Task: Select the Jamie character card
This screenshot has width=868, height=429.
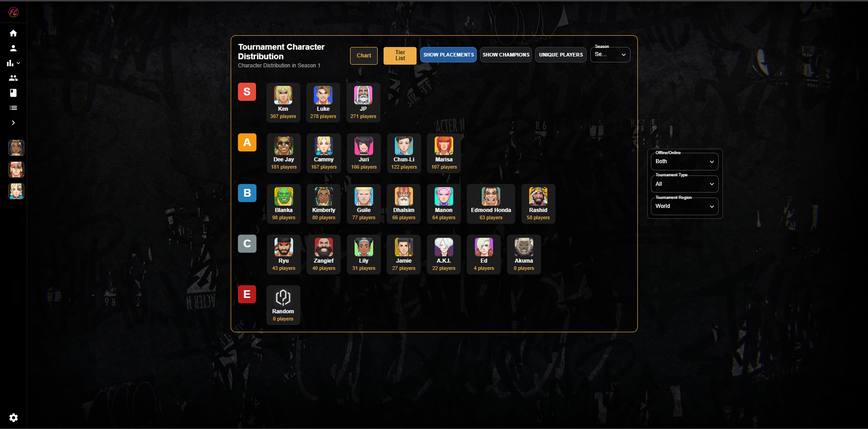Action: pos(404,255)
